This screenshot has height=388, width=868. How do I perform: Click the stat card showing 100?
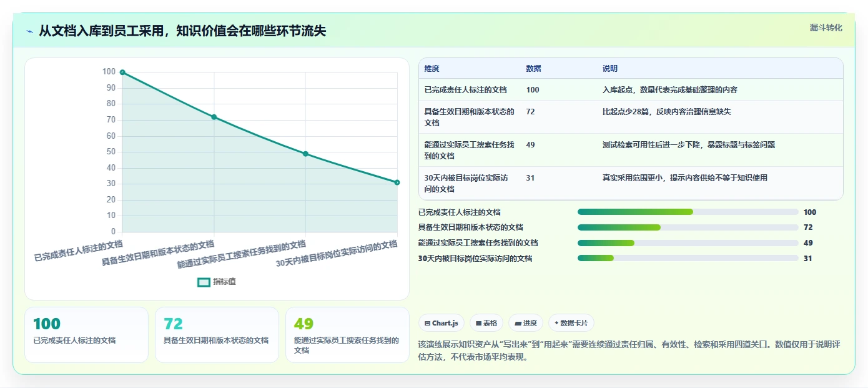tap(86, 335)
